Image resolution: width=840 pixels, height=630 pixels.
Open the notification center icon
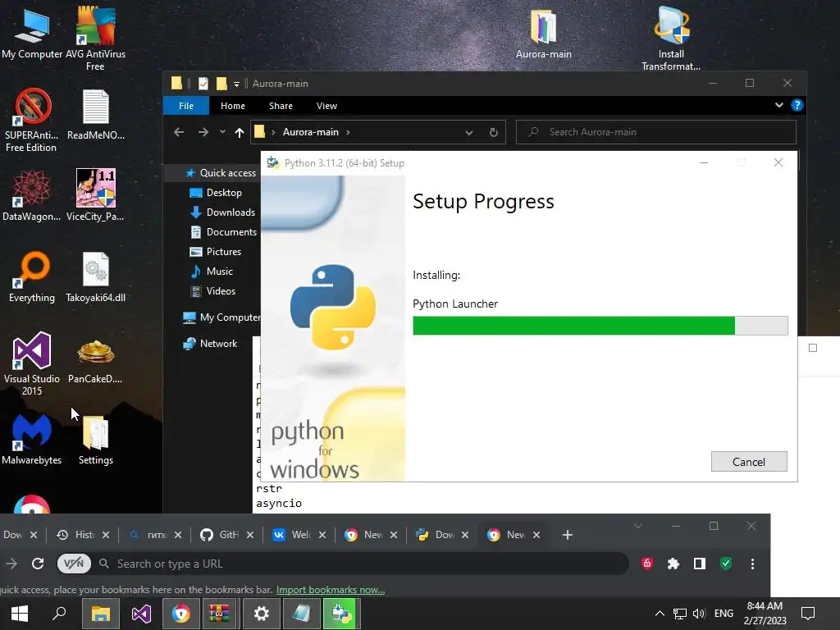808,614
